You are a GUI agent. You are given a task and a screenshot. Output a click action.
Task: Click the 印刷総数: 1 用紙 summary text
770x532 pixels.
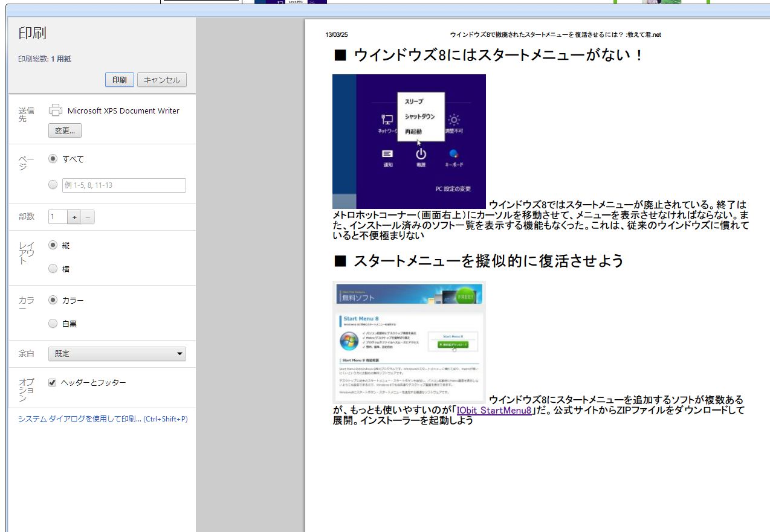45,59
